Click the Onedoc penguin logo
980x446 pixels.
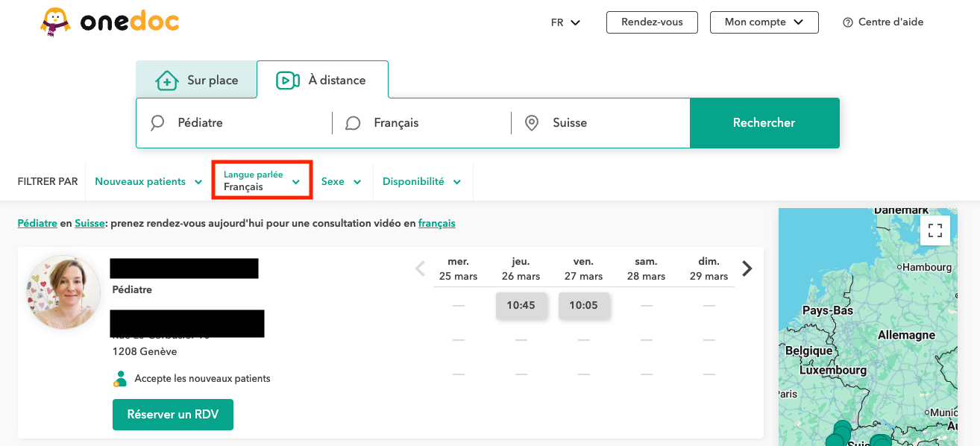pyautogui.click(x=110, y=22)
